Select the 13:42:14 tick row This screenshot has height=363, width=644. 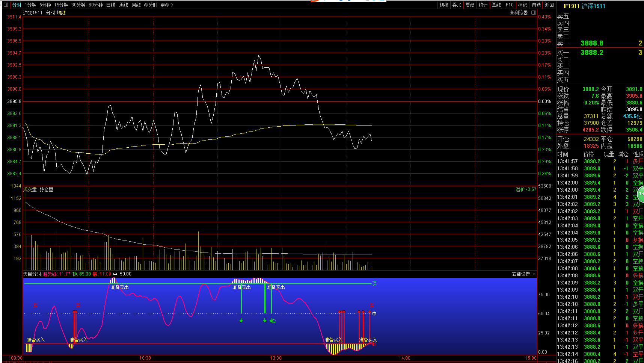coord(600,354)
